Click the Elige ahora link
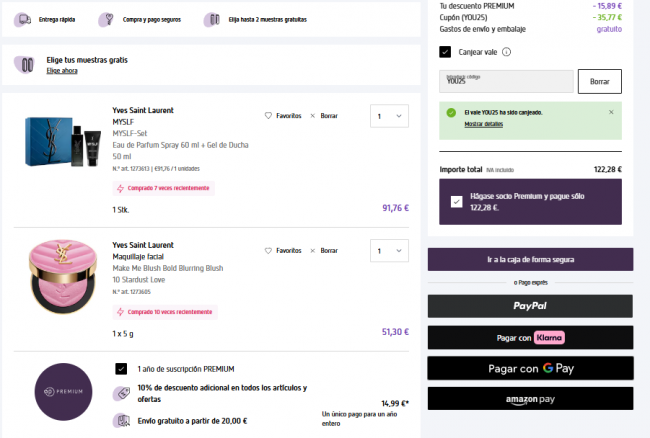This screenshot has height=438, width=650. click(62, 71)
